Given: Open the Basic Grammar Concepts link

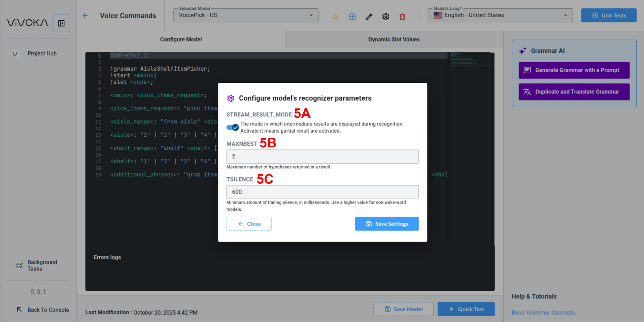Looking at the screenshot, I should coord(543,313).
